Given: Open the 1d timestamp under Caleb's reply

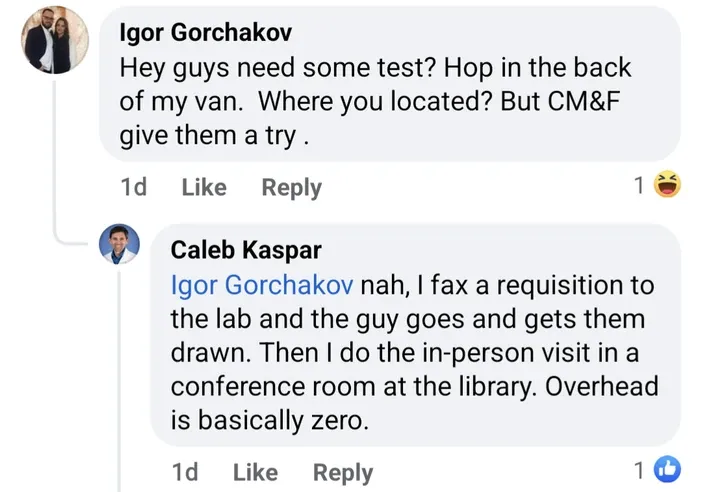Looking at the screenshot, I should click(185, 472).
